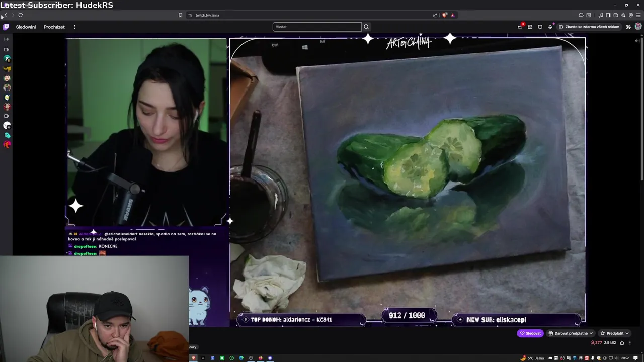This screenshot has height=362, width=644.
Task: Open the Twitch Bits diamond icon
Action: (x=550, y=27)
